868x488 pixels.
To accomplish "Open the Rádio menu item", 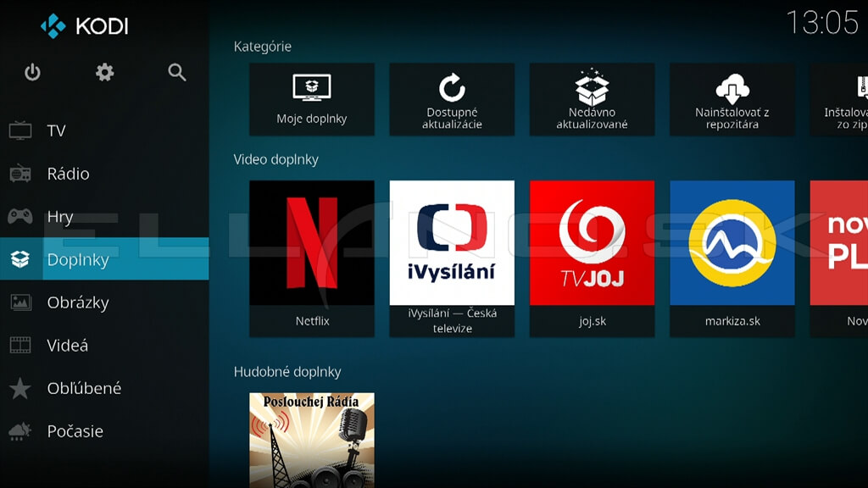I will click(x=104, y=173).
